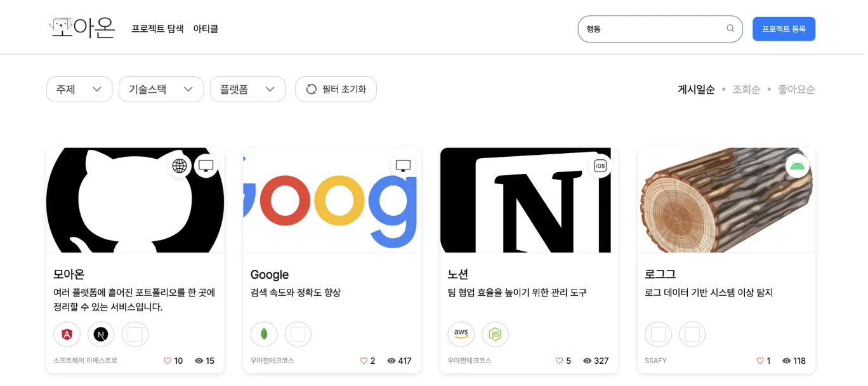Click the Next.js icon on the 모아온 card

[x=101, y=334]
